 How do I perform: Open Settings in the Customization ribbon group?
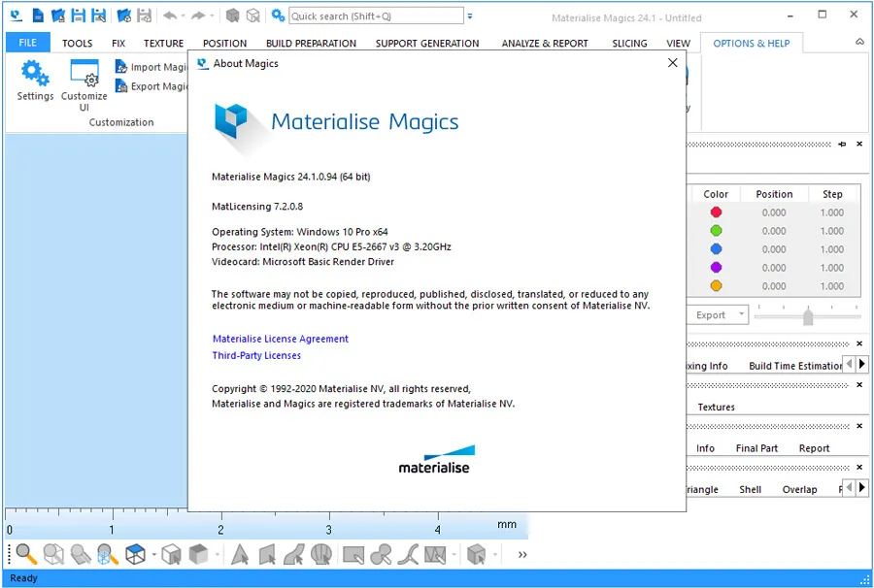pos(35,81)
